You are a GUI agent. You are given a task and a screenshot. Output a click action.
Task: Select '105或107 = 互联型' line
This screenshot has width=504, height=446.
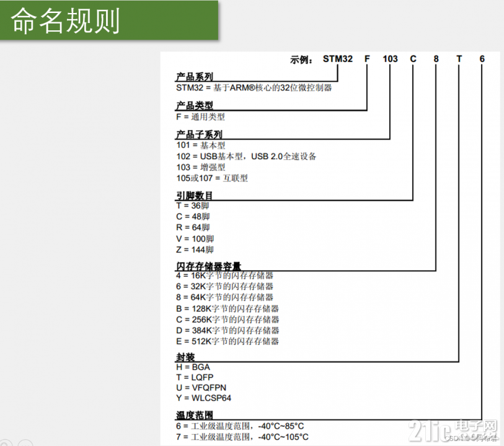coord(212,178)
